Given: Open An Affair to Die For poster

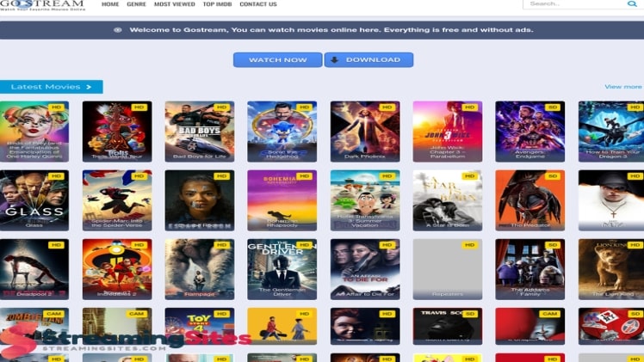Looking at the screenshot, I should [365, 269].
